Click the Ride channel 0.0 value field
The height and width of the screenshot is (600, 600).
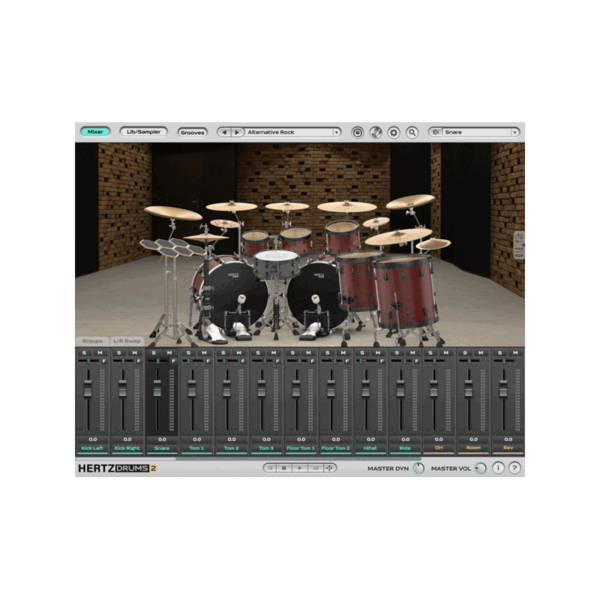tap(405, 439)
